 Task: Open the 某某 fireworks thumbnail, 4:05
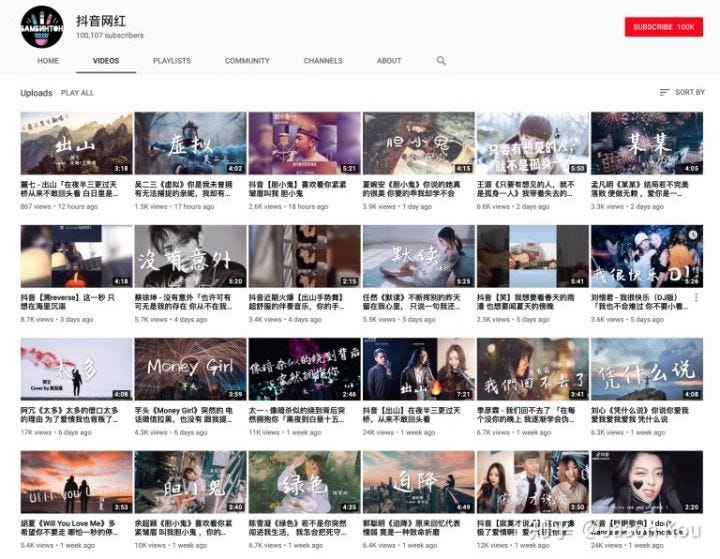647,143
